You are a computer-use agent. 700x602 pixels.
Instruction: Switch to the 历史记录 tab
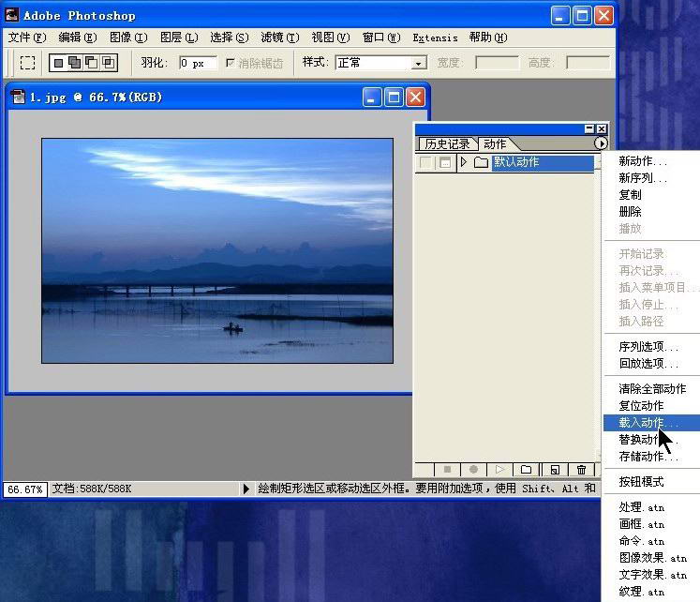click(447, 144)
